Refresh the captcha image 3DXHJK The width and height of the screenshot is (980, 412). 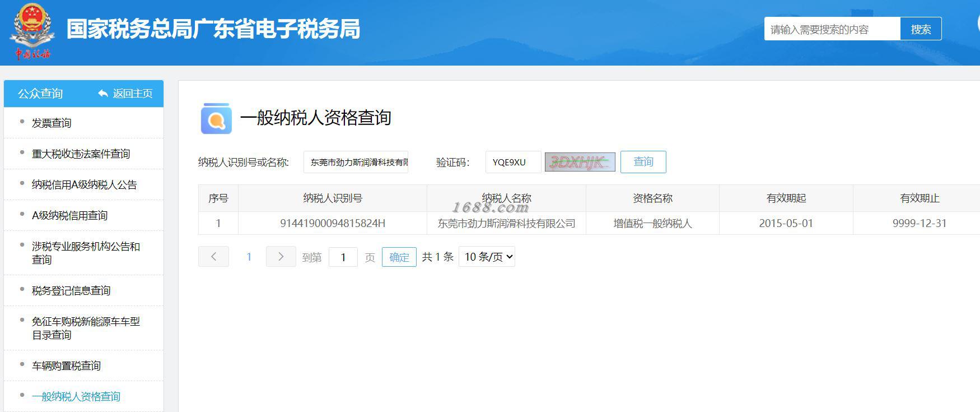coord(580,162)
